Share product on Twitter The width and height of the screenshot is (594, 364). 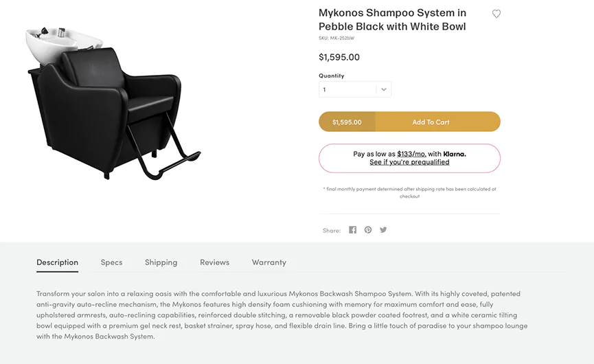point(383,230)
